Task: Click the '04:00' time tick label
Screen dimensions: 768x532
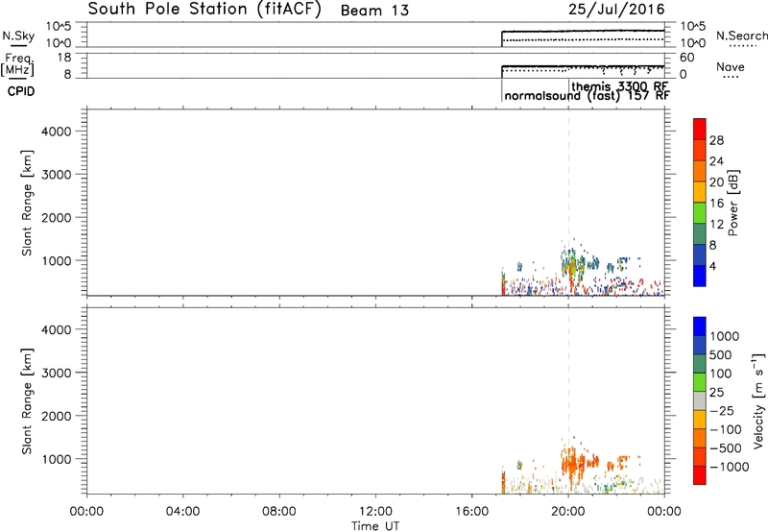Action: coord(182,512)
